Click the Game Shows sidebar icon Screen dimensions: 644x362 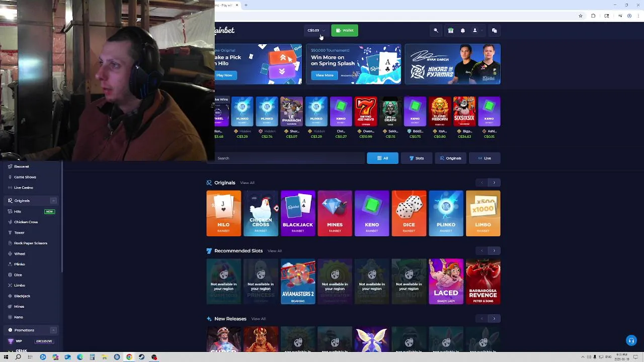pyautogui.click(x=10, y=177)
